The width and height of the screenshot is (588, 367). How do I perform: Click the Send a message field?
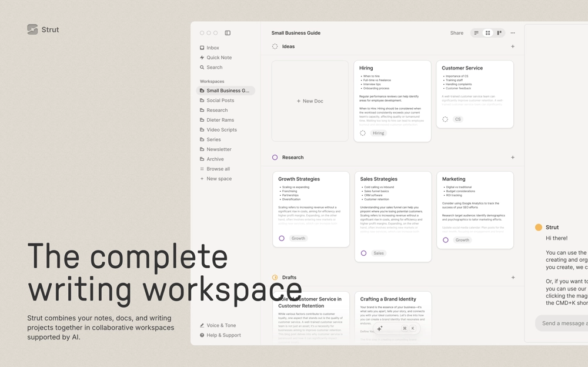tap(562, 323)
